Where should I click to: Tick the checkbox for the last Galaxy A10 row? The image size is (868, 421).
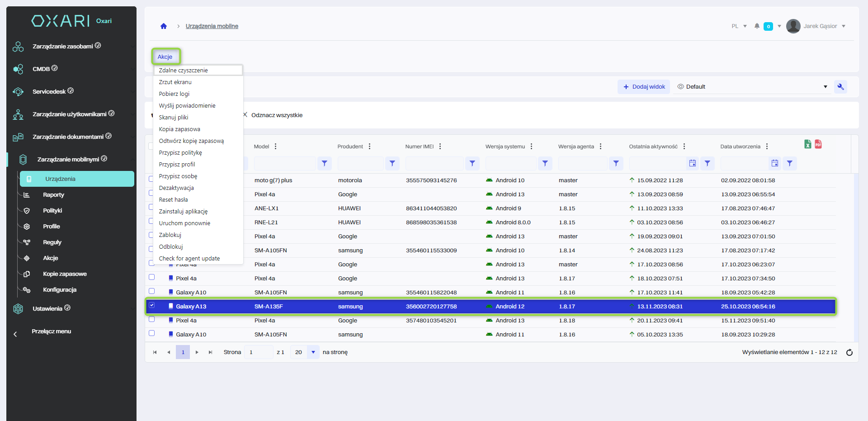152,333
